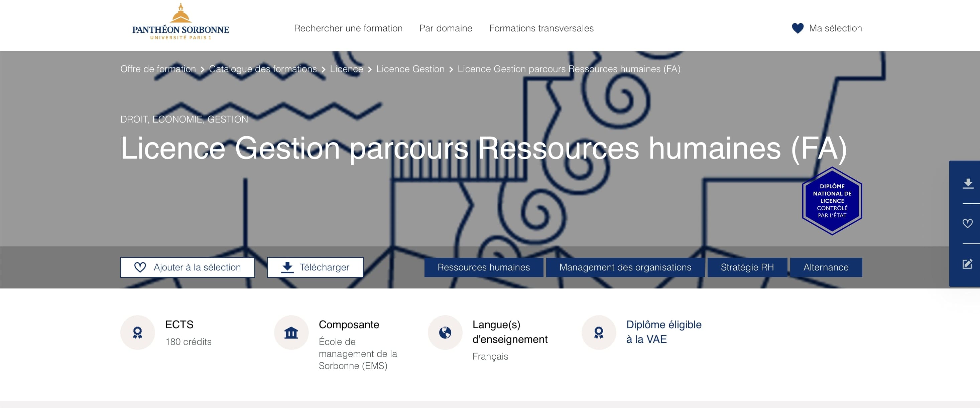Click the side panel heart icon
This screenshot has height=408, width=980.
(x=967, y=223)
